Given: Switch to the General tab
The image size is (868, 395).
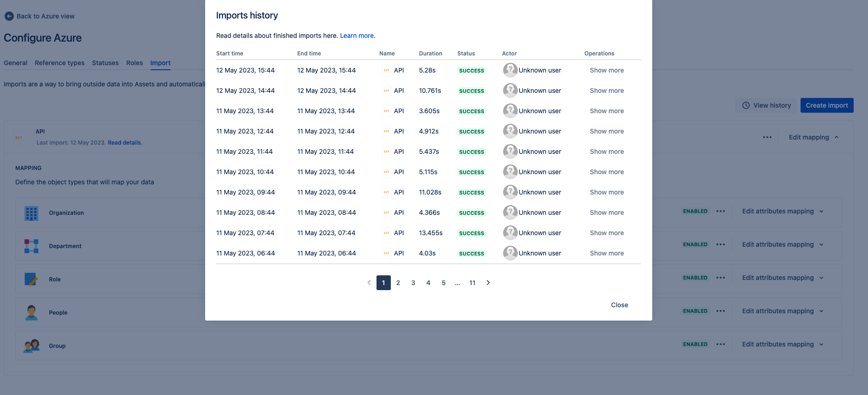Looking at the screenshot, I should pos(16,63).
